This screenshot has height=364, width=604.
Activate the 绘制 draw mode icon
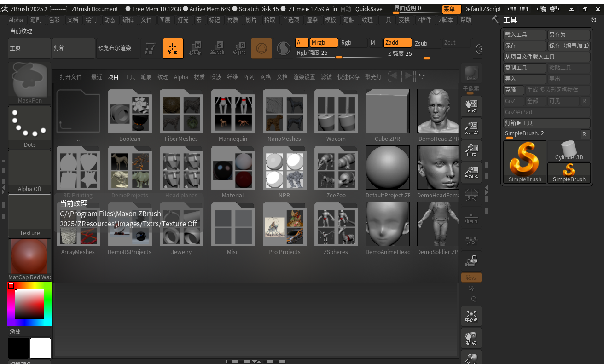(x=173, y=48)
